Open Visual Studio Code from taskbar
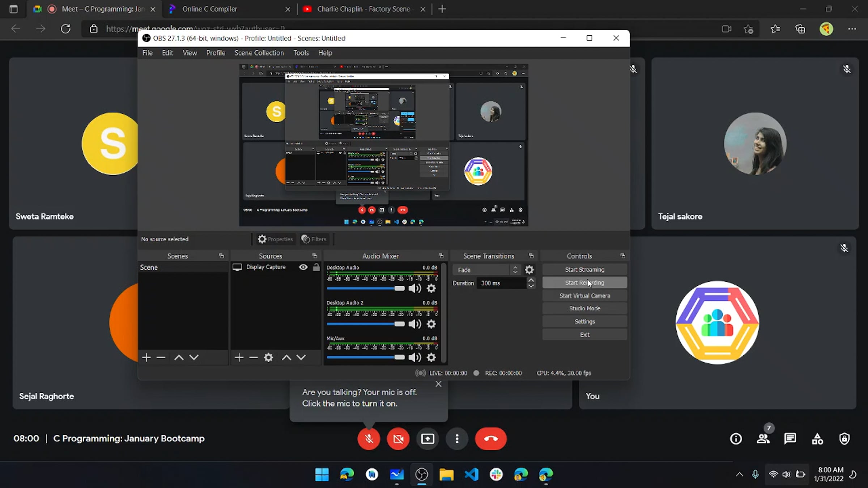 click(471, 474)
